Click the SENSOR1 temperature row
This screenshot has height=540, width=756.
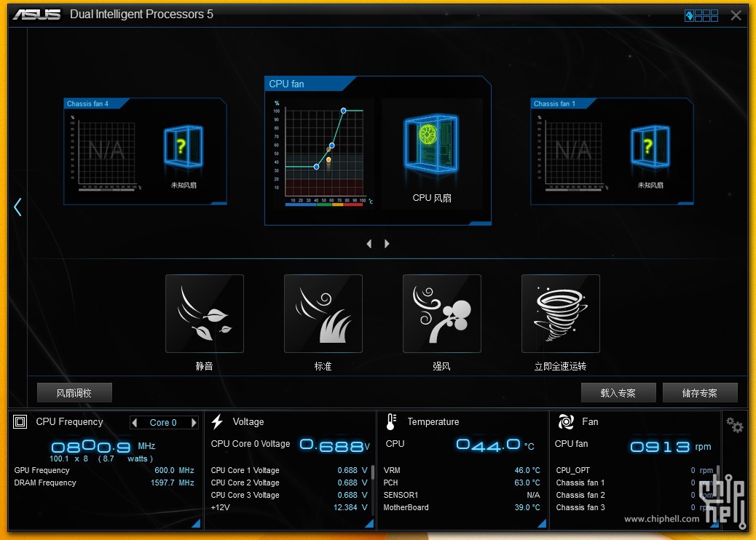[x=462, y=495]
